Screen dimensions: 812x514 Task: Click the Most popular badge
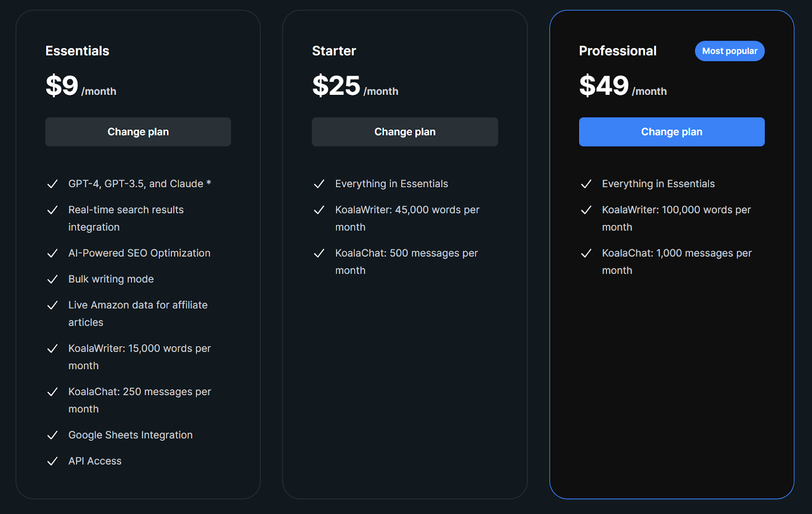(729, 51)
